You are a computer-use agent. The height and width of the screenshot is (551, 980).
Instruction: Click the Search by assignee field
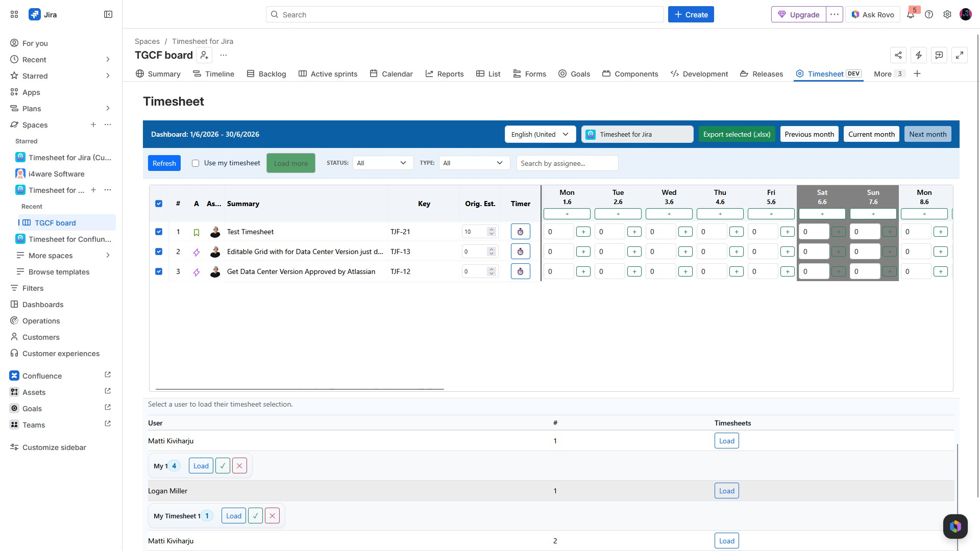click(567, 163)
